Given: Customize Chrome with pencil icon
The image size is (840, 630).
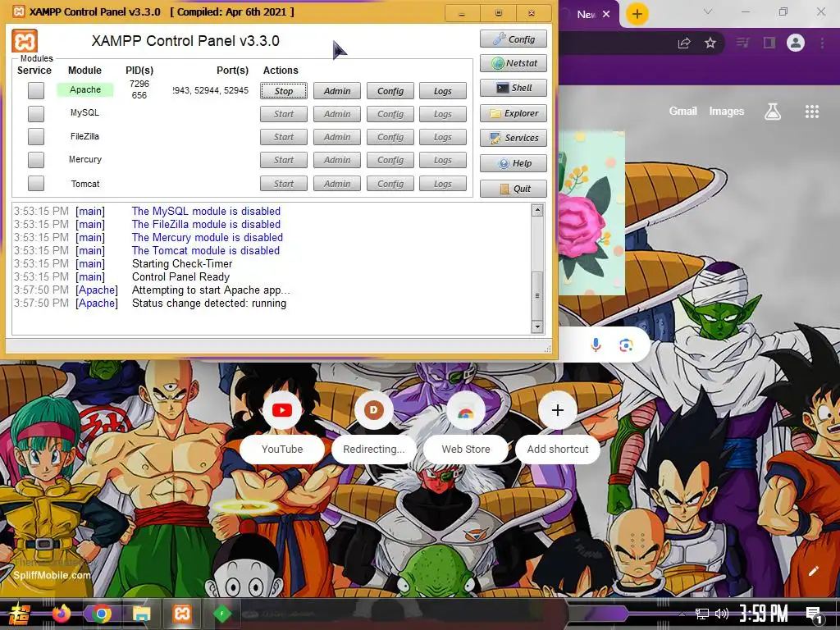Looking at the screenshot, I should tap(813, 571).
